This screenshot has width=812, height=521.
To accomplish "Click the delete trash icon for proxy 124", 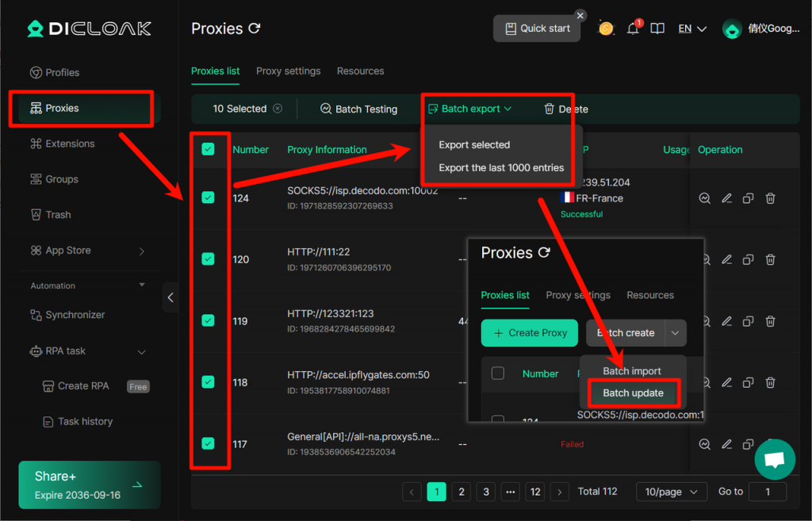I will (x=770, y=198).
